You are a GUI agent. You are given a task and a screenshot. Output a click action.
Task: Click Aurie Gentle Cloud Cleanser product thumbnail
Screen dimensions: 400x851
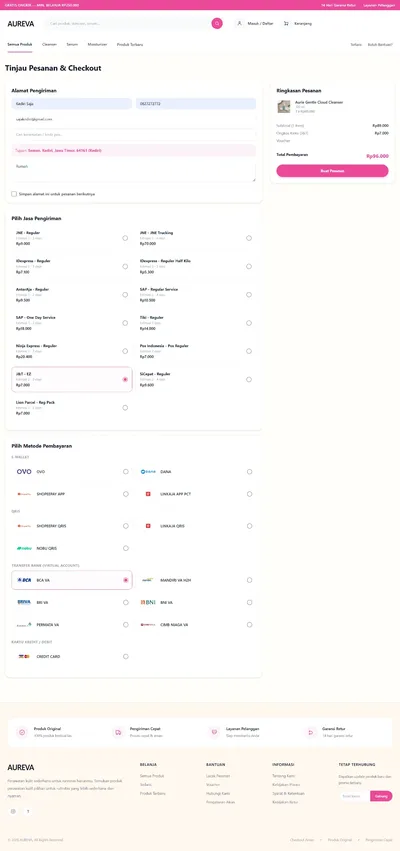pos(284,106)
